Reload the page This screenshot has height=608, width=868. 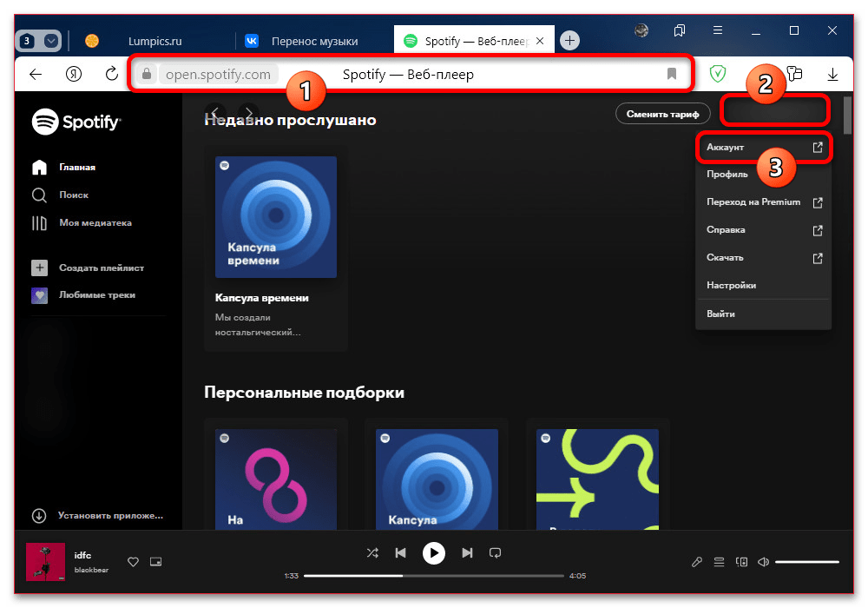[112, 74]
